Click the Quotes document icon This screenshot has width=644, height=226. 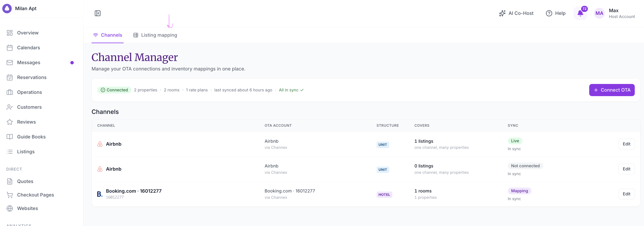10,181
